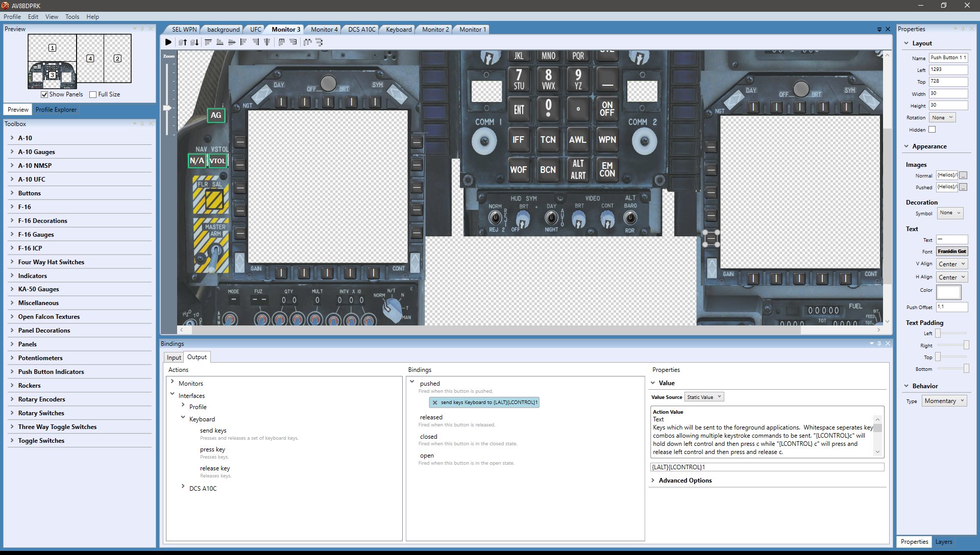This screenshot has height=555, width=980.
Task: Toggle the Show Panels checkbox
Action: pos(44,94)
